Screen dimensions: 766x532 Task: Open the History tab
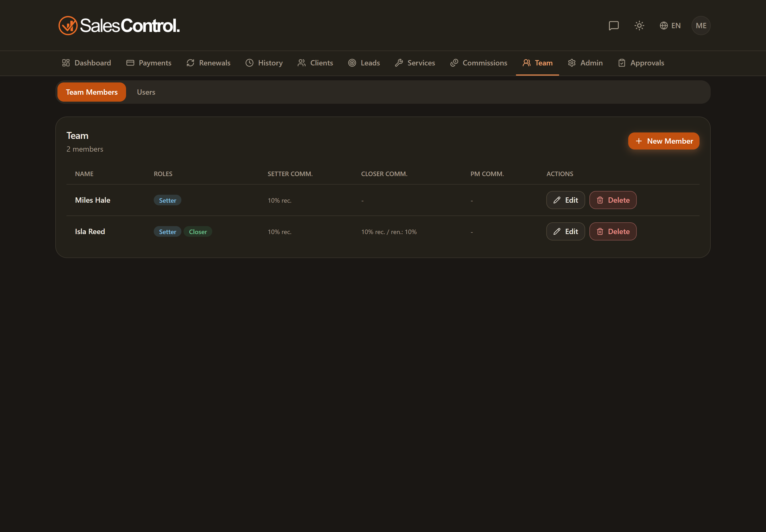(264, 63)
